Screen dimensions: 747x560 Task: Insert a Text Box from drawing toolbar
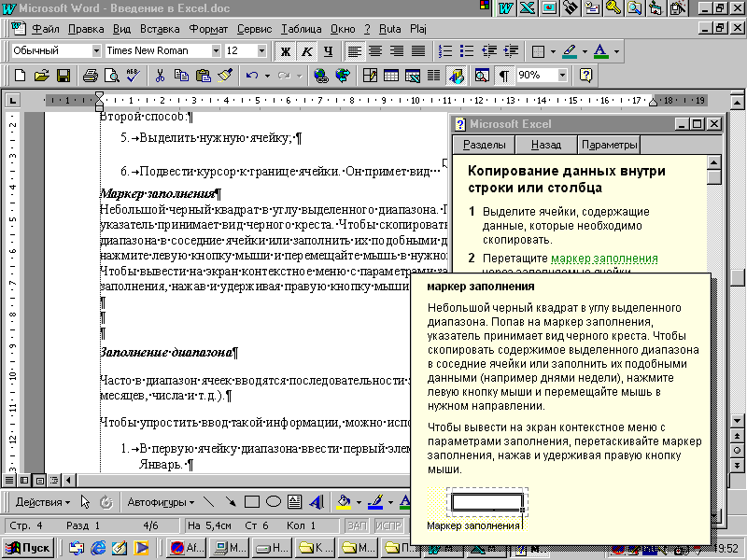pyautogui.click(x=294, y=502)
